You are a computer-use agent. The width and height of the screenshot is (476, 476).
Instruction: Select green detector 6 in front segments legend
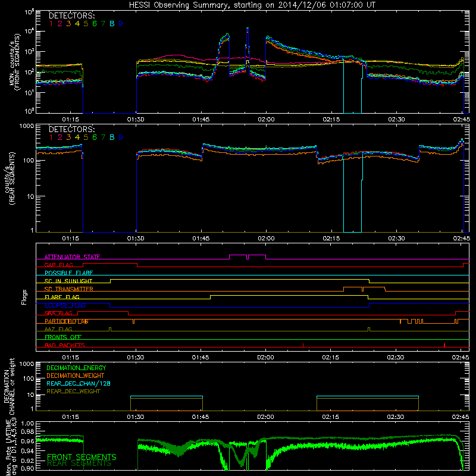[x=95, y=24]
